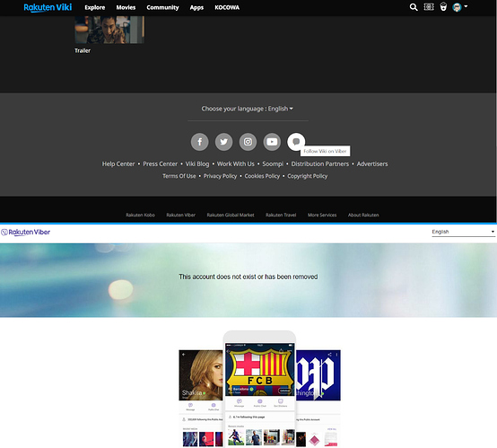
Task: Open the Distribution Partners link
Action: [x=319, y=164]
